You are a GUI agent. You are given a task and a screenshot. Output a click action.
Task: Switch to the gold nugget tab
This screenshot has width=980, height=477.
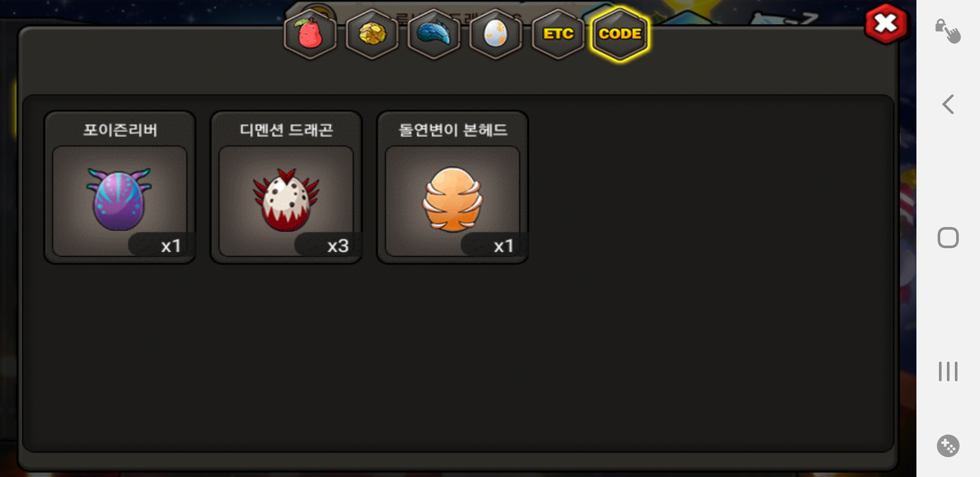[x=372, y=34]
